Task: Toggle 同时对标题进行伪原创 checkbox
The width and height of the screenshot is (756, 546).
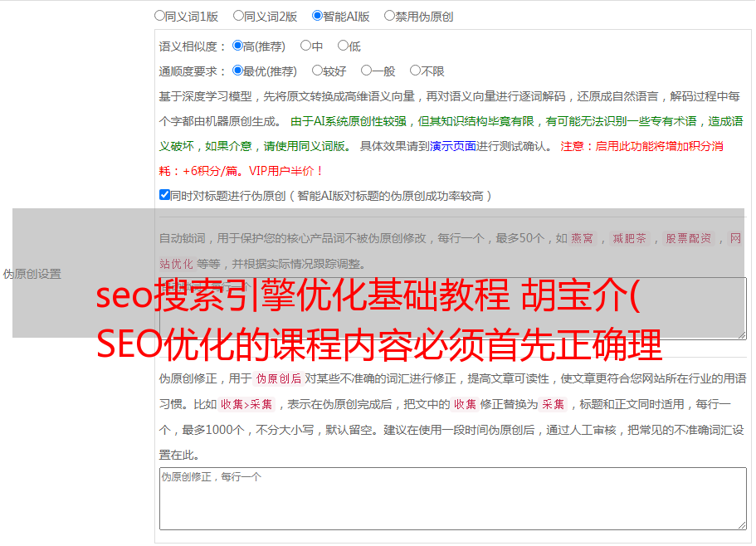Action: pos(164,195)
